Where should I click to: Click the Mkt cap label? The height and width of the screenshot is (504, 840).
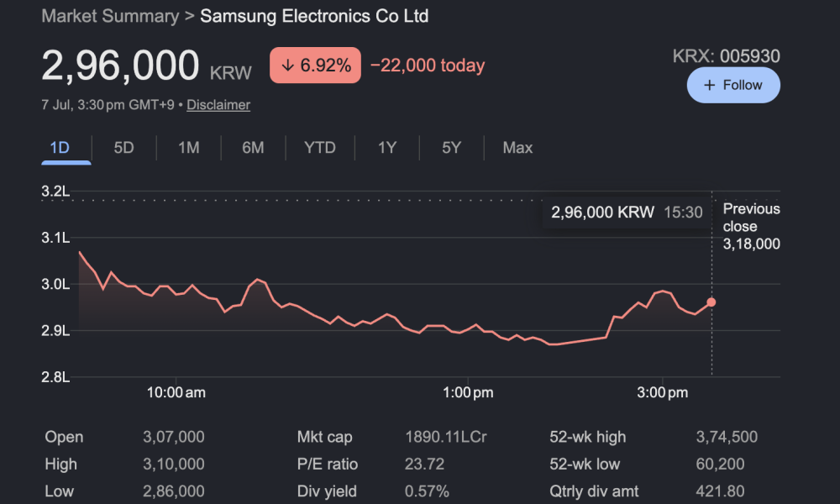[324, 437]
